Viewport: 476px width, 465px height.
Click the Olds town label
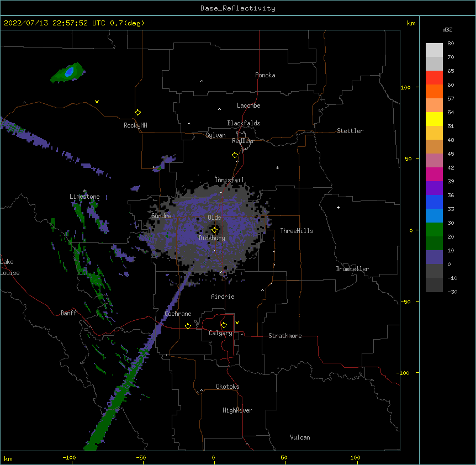tap(214, 218)
